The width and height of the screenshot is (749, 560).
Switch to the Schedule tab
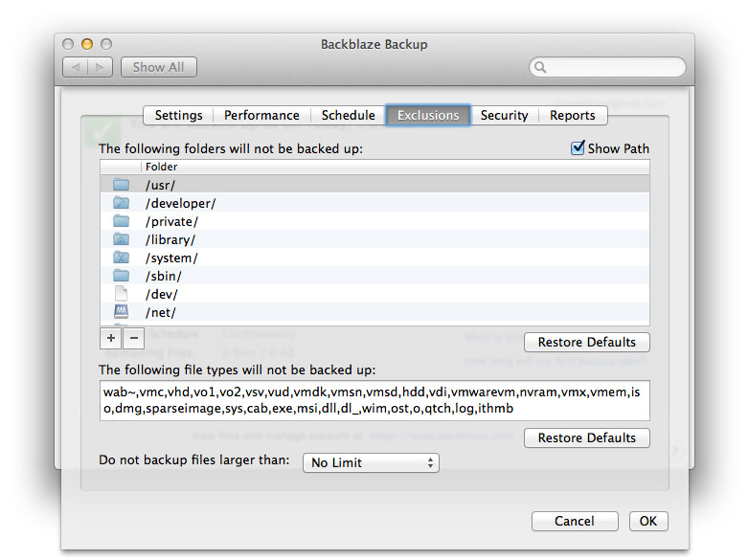coord(349,116)
